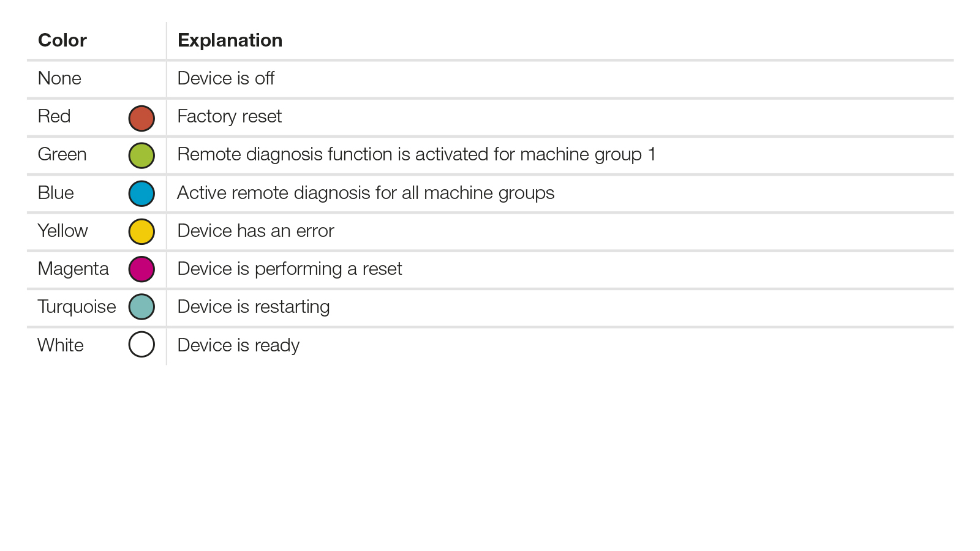
Task: Click the turquoise color indicator circle
Action: (x=141, y=307)
